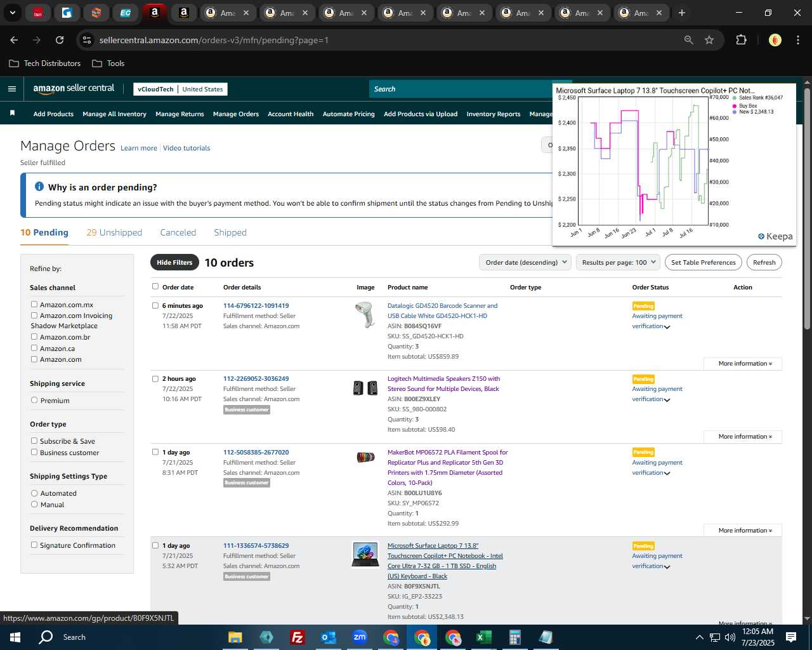The height and width of the screenshot is (650, 812).
Task: Open the Video tutorials link
Action: pos(187,148)
